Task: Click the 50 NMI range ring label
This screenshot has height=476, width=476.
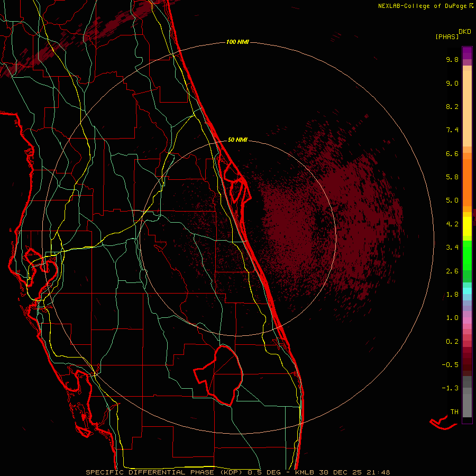Action: [237, 140]
